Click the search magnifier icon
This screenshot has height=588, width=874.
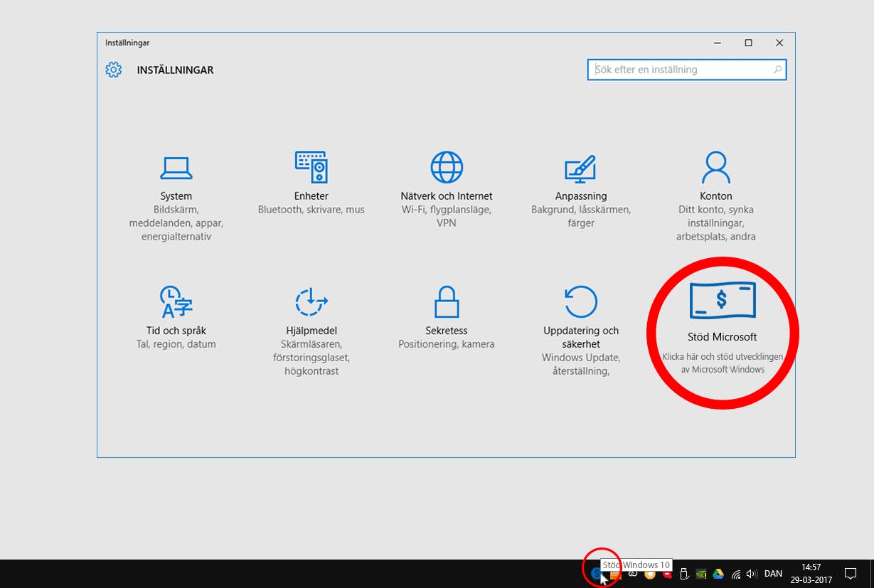(777, 70)
